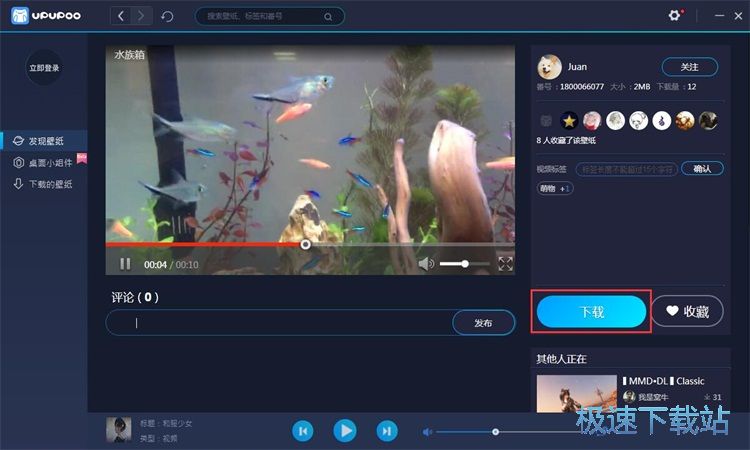The height and width of the screenshot is (450, 750).
Task: Open the MMD·DL Classic title link
Action: coord(663,381)
